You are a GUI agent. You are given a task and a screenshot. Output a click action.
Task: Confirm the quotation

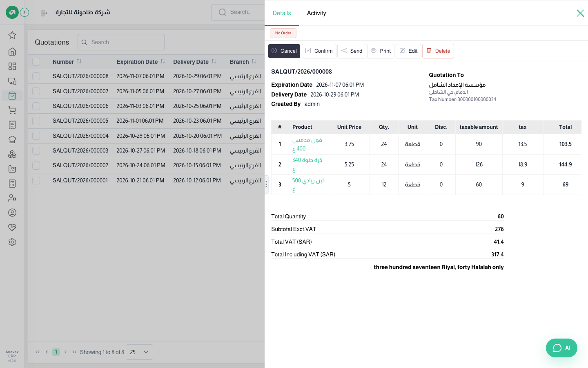click(319, 51)
